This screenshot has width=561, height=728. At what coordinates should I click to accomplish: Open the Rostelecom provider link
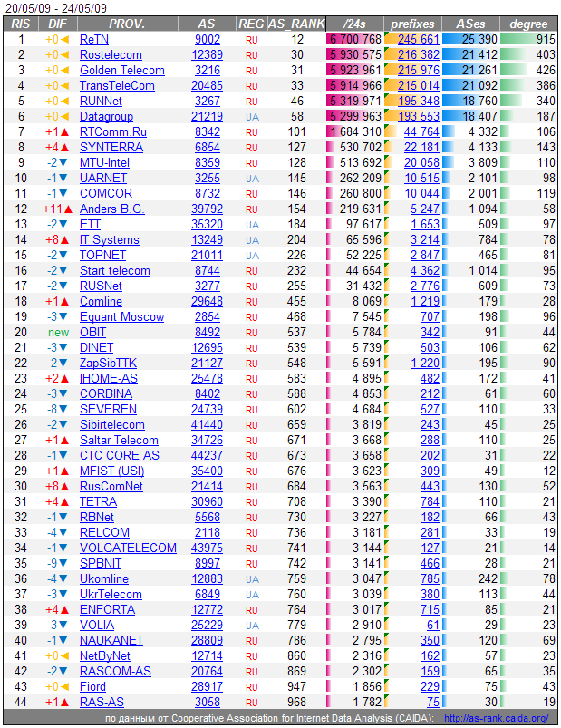click(111, 54)
